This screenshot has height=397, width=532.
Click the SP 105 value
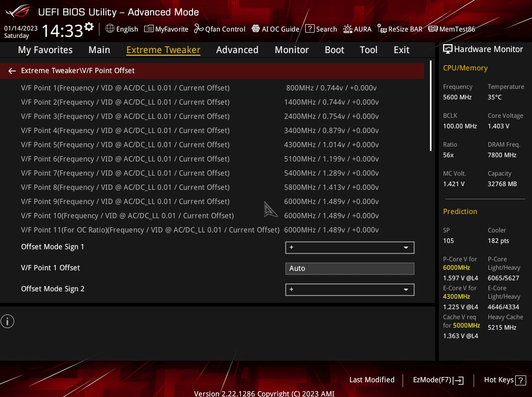(448, 241)
